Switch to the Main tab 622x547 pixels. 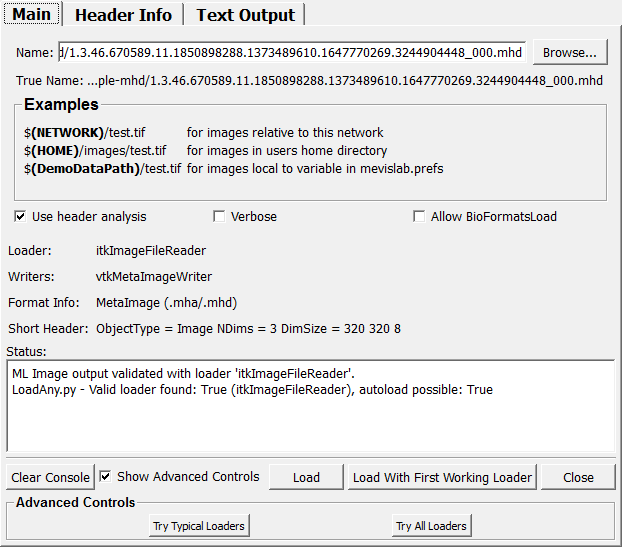pyautogui.click(x=31, y=15)
